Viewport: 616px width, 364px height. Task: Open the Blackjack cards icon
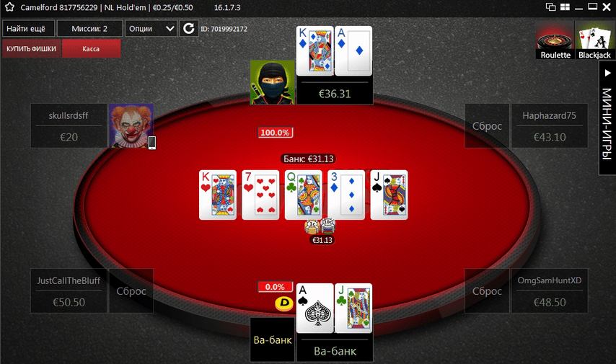(595, 40)
